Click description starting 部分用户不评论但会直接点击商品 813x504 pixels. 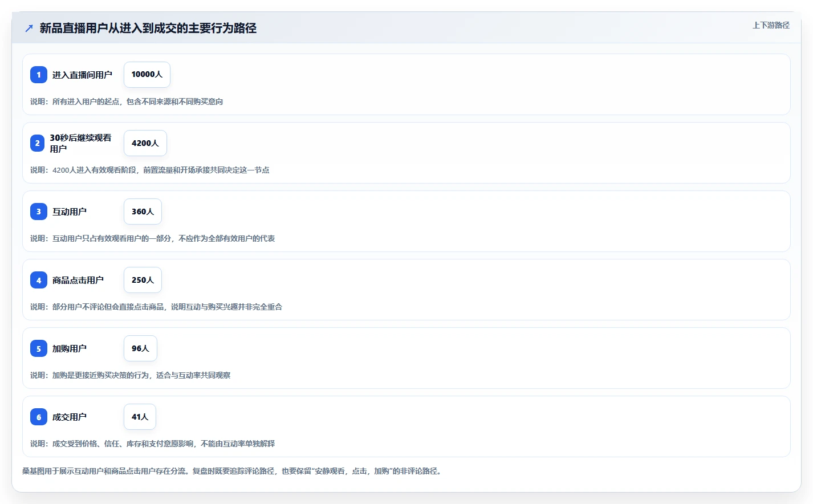156,307
